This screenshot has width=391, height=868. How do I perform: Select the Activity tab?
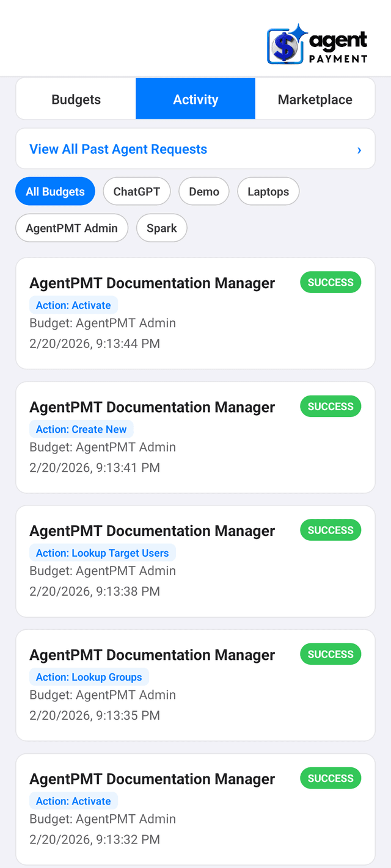tap(195, 99)
